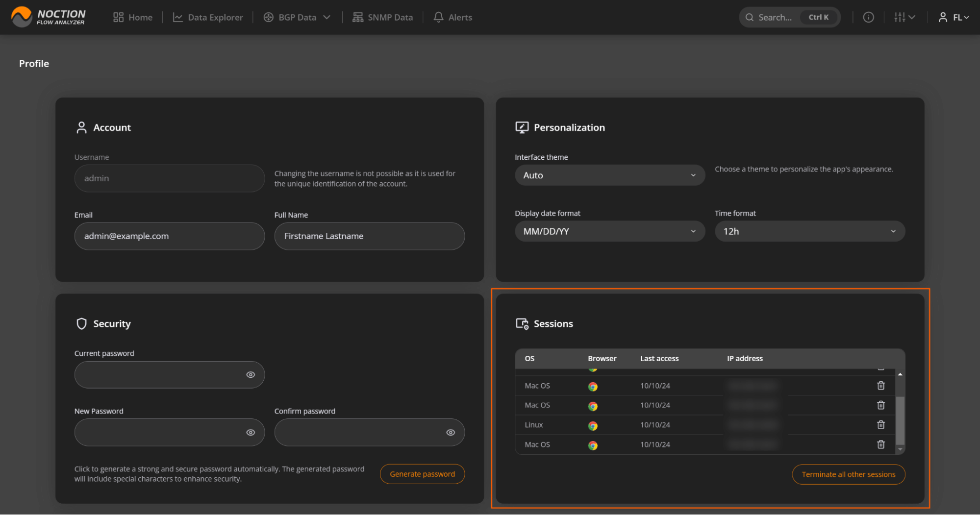980x515 pixels.
Task: Click the search magnifier icon
Action: (x=749, y=17)
